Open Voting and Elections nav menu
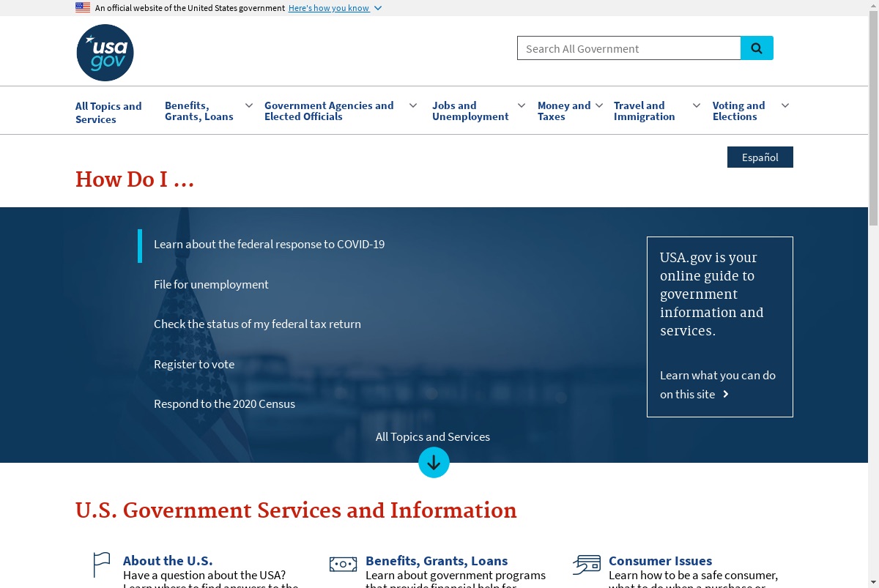Viewport: 879px width, 588px height. tap(738, 111)
